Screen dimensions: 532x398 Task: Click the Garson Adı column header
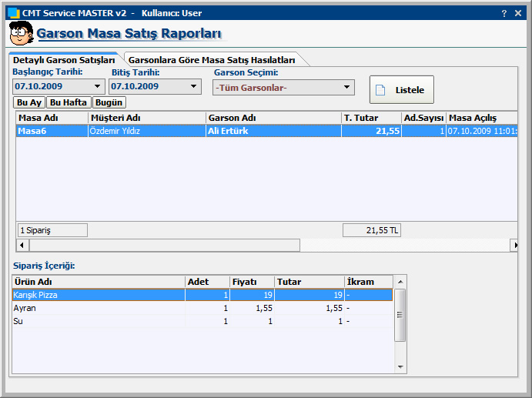[273, 118]
